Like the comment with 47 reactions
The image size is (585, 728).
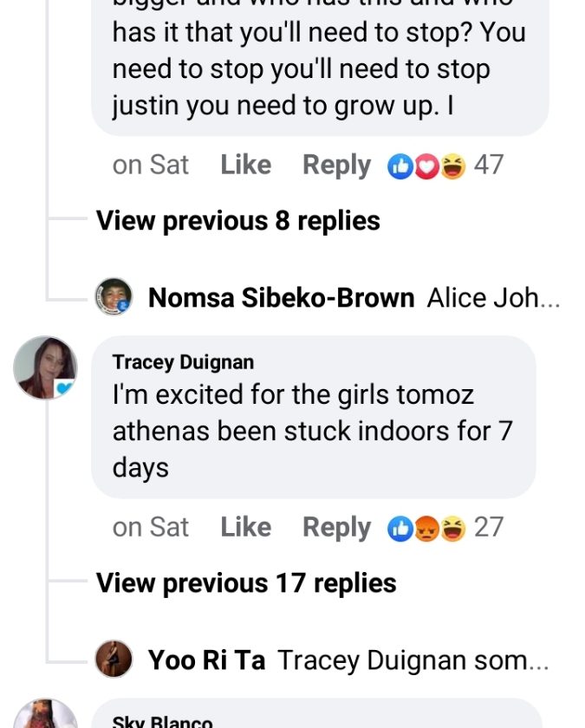coord(245,165)
